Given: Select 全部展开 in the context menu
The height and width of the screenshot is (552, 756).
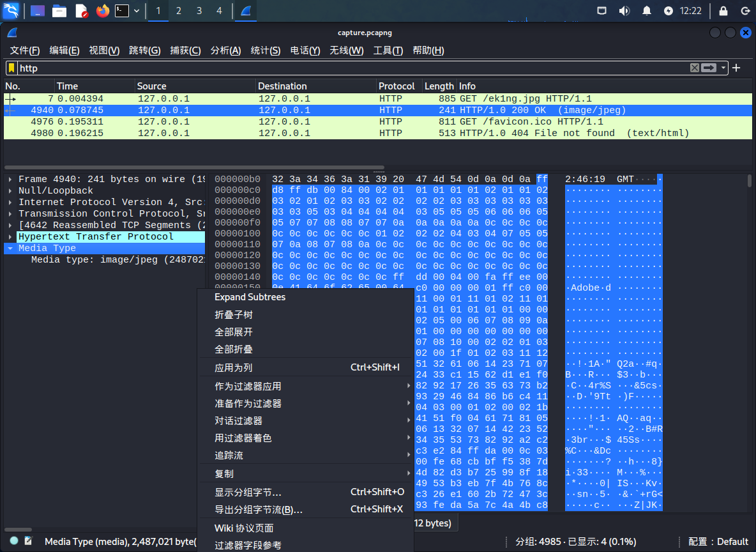Looking at the screenshot, I should pos(234,332).
